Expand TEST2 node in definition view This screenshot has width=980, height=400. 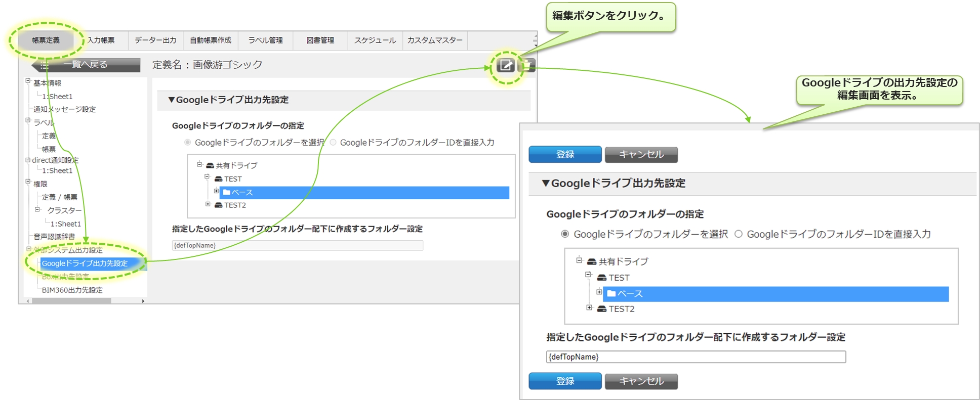point(208,204)
